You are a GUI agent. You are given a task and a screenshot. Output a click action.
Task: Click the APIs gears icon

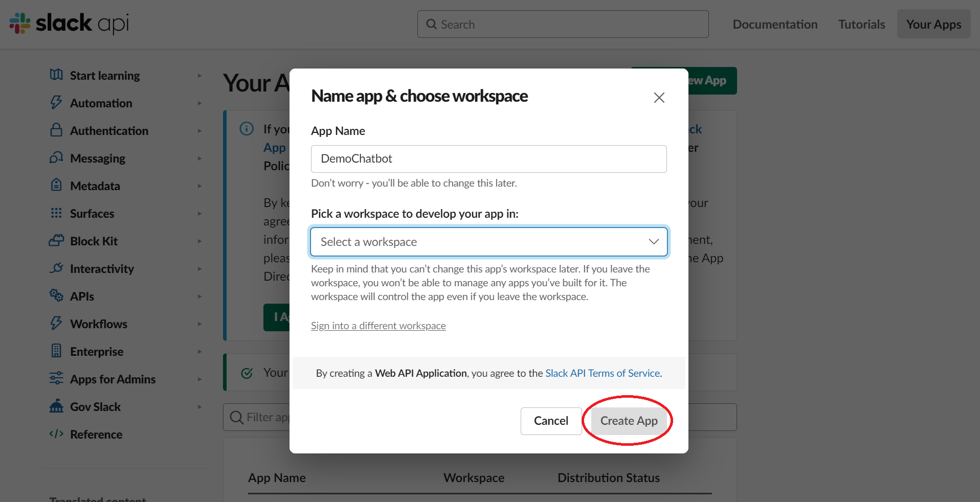56,295
